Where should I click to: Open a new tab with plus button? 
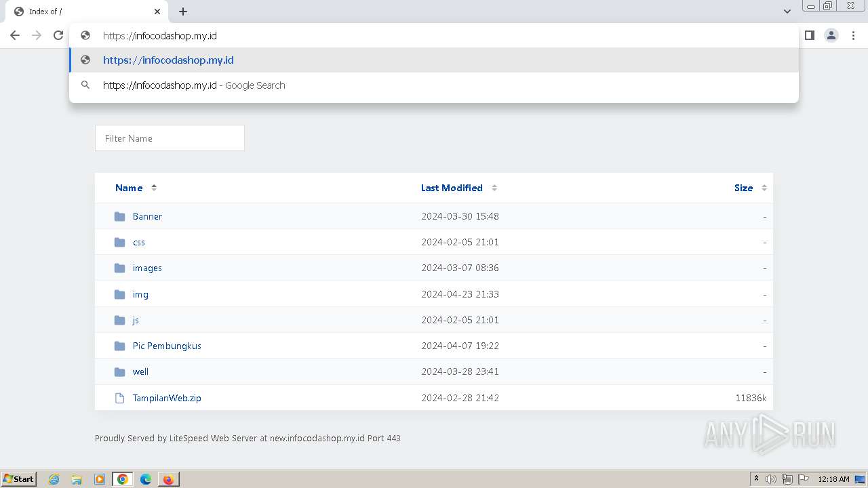tap(183, 12)
